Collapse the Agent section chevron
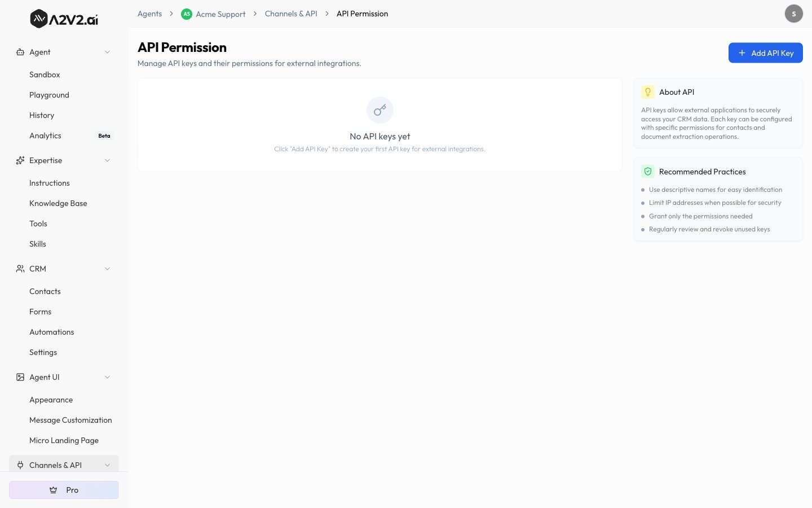 click(107, 52)
